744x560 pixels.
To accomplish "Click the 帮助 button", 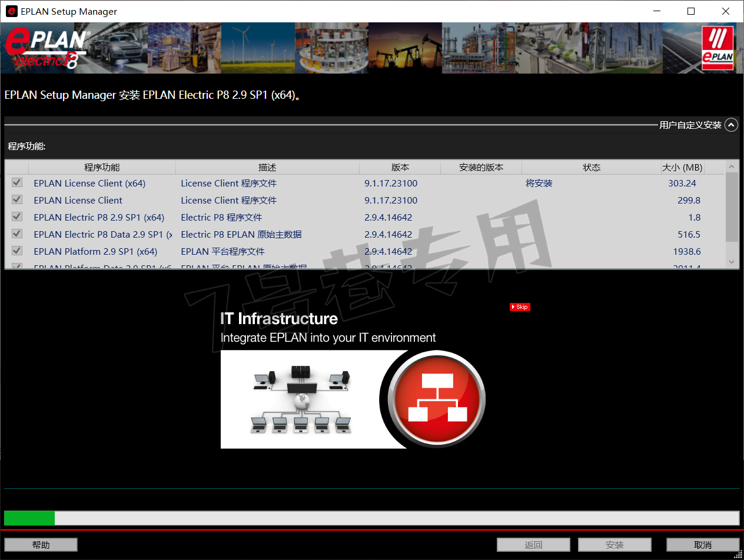I will pos(41,545).
